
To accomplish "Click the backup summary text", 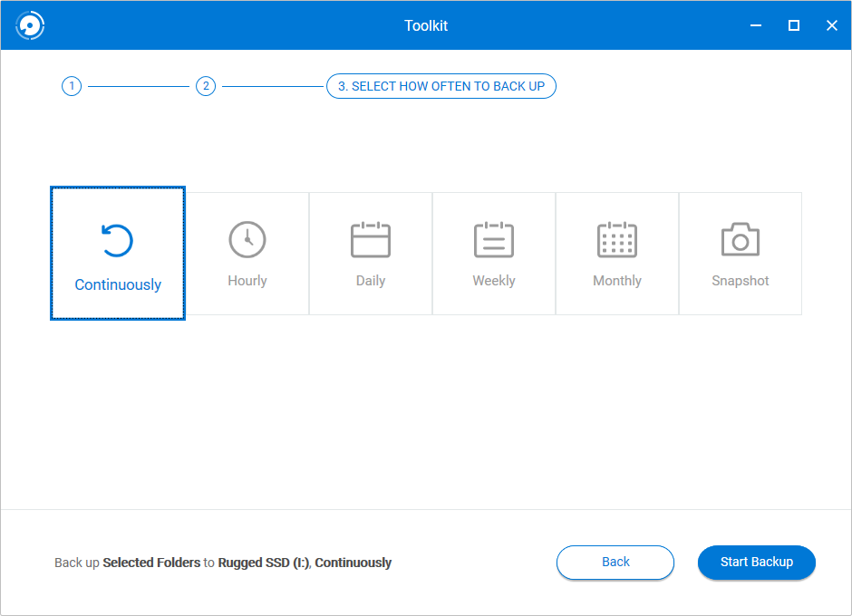I will [223, 563].
